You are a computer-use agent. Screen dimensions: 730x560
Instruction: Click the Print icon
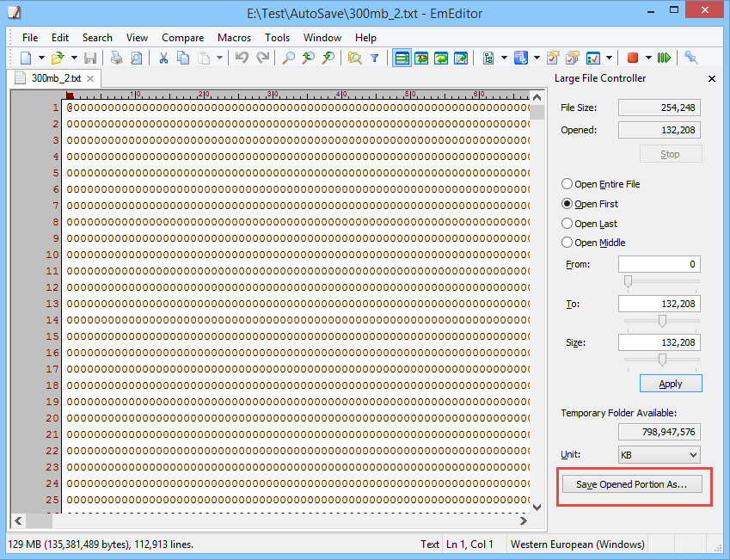click(116, 58)
